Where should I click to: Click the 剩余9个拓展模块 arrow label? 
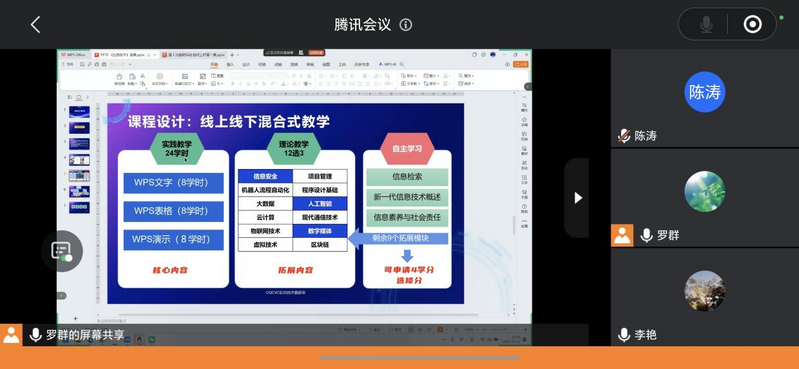pyautogui.click(x=399, y=238)
